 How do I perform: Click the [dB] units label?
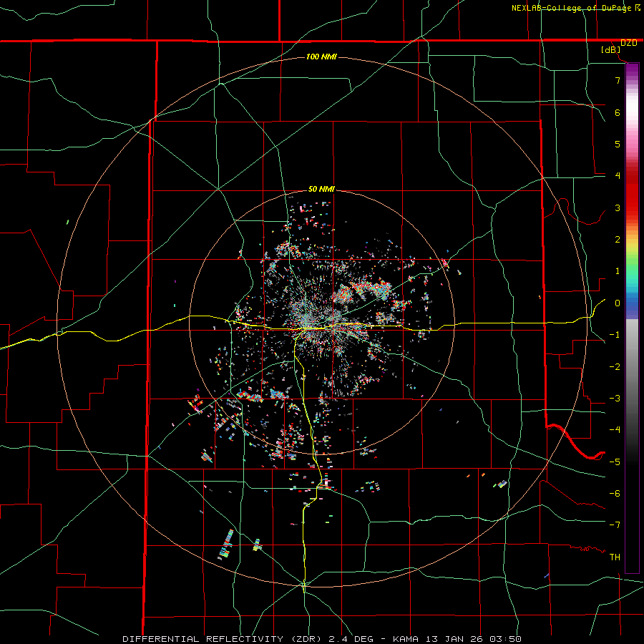(x=611, y=50)
